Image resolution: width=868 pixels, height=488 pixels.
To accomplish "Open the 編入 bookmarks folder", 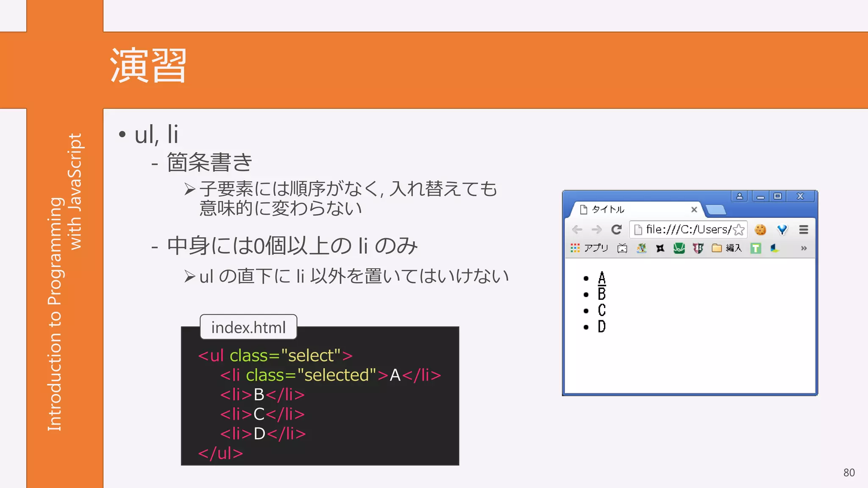I will point(727,248).
